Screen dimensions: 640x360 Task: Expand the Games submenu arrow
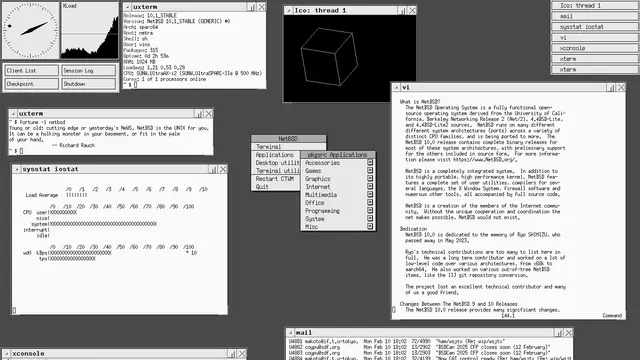tap(370, 171)
